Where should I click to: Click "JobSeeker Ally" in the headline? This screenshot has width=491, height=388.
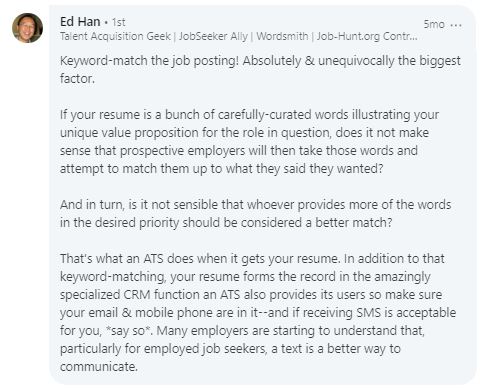point(213,36)
